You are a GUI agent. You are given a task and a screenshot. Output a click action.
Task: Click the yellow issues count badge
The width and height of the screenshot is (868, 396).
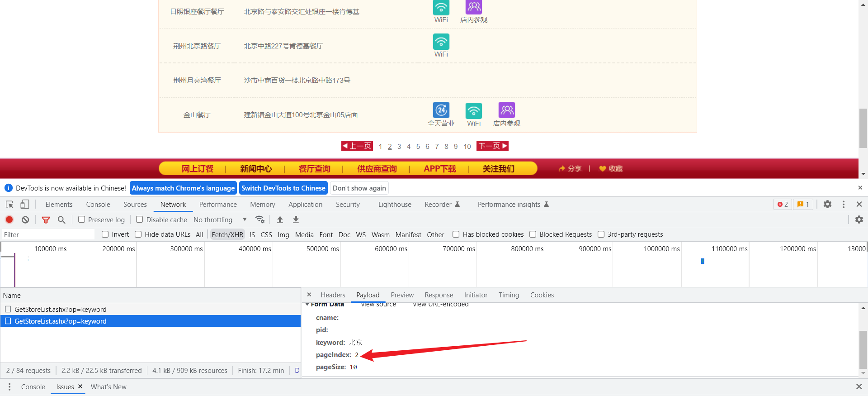pyautogui.click(x=803, y=205)
